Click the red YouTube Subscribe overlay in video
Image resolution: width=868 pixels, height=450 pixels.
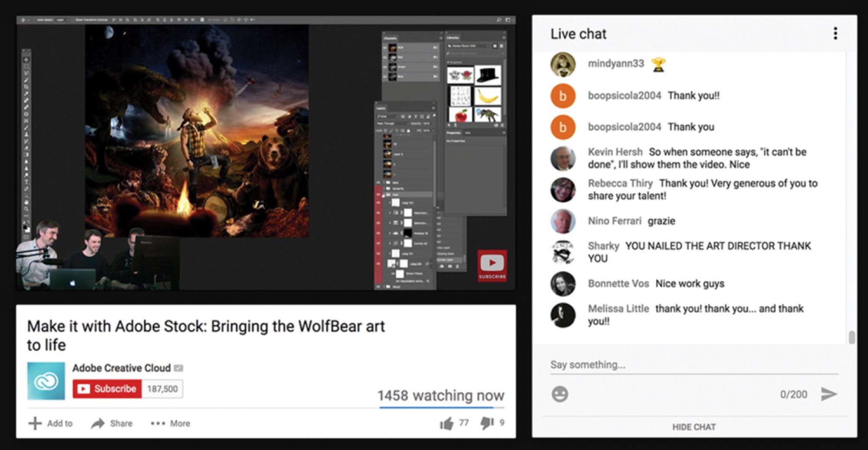tap(492, 266)
